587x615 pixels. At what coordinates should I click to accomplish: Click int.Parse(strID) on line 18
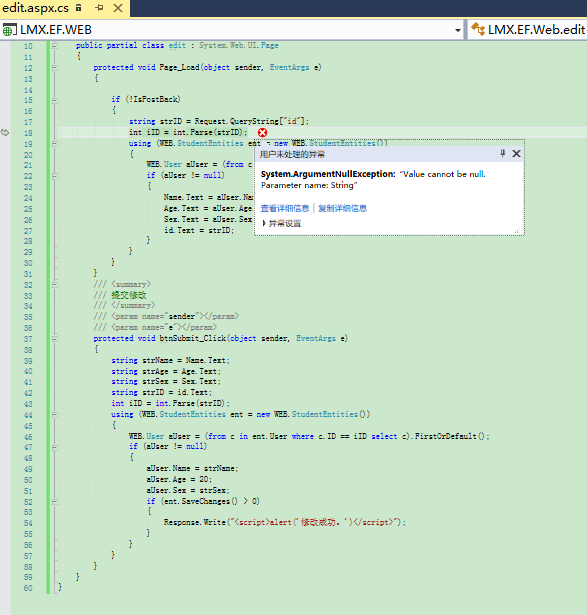pos(210,132)
